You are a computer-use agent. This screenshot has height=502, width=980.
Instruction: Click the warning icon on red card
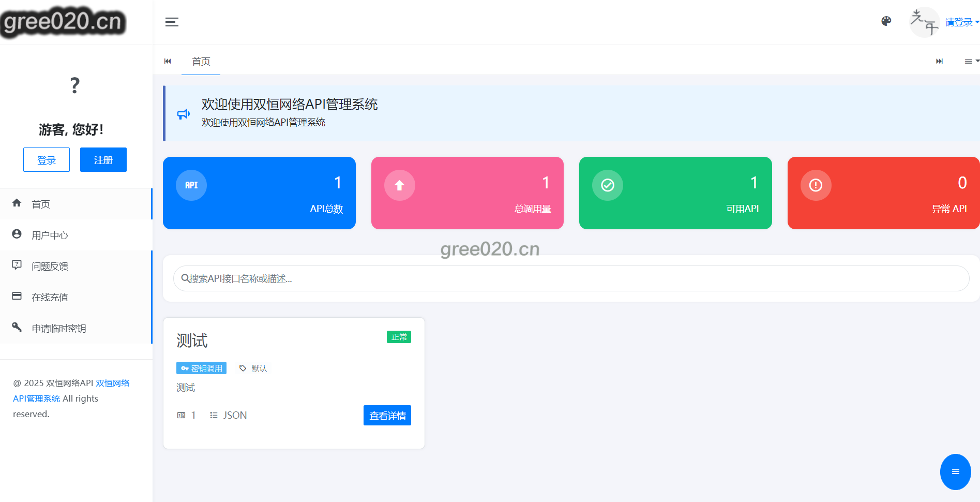click(816, 185)
